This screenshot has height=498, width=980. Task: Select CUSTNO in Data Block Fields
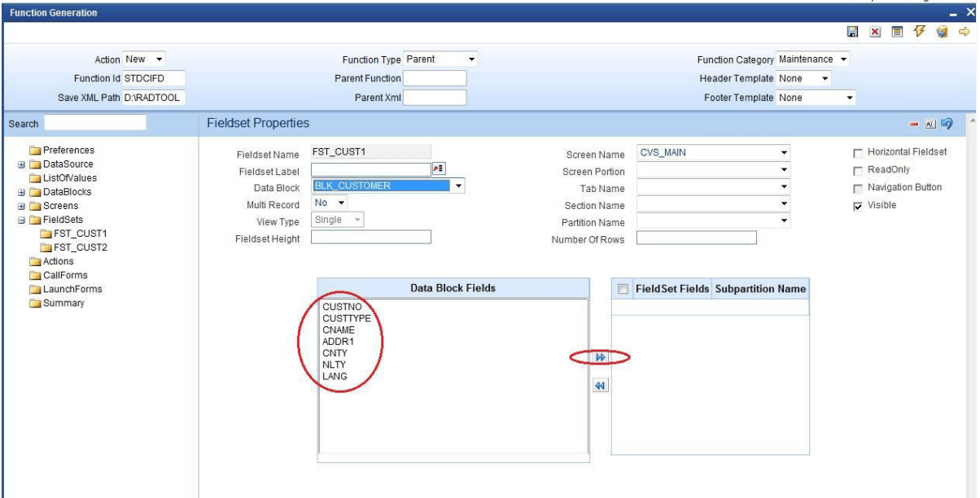tap(343, 307)
